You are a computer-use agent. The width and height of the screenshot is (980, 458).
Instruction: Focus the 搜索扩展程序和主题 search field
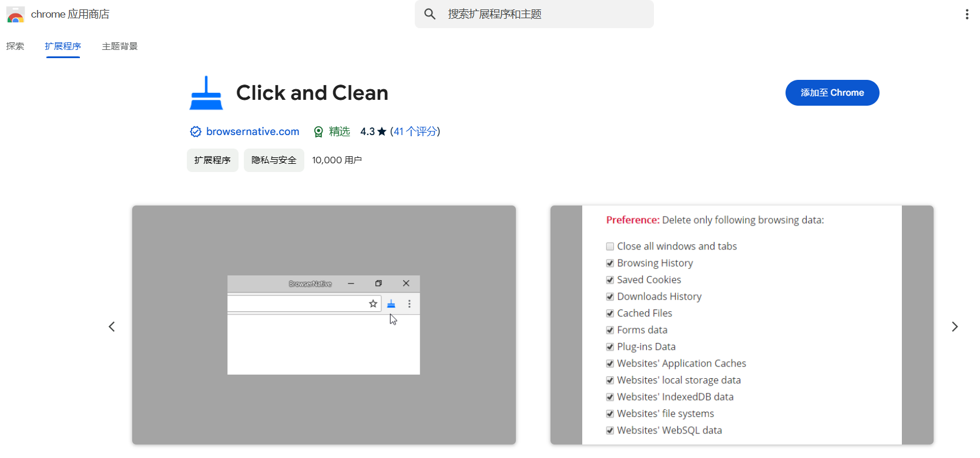(534, 14)
